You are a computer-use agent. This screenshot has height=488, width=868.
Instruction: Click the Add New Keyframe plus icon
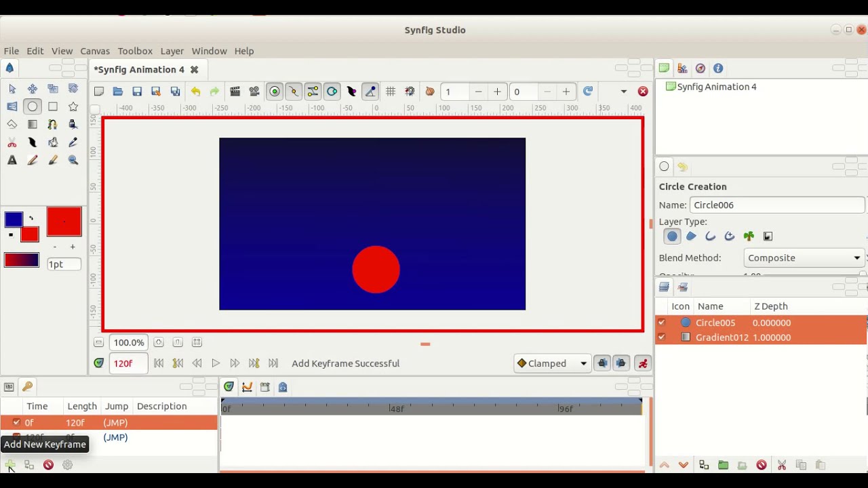point(10,465)
